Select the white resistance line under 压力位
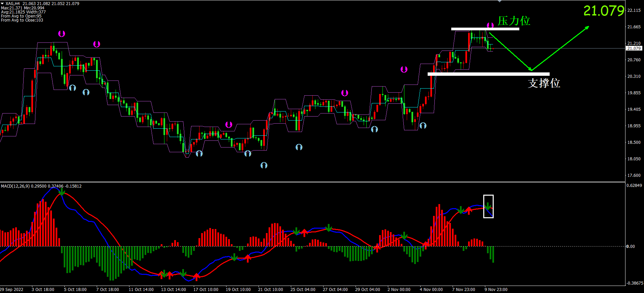The image size is (644, 293). click(x=485, y=29)
